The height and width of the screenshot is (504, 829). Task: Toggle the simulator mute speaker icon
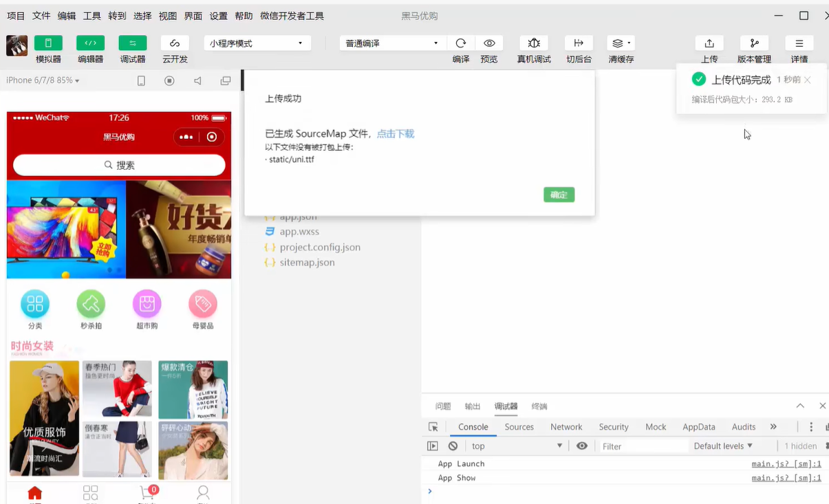click(x=197, y=81)
